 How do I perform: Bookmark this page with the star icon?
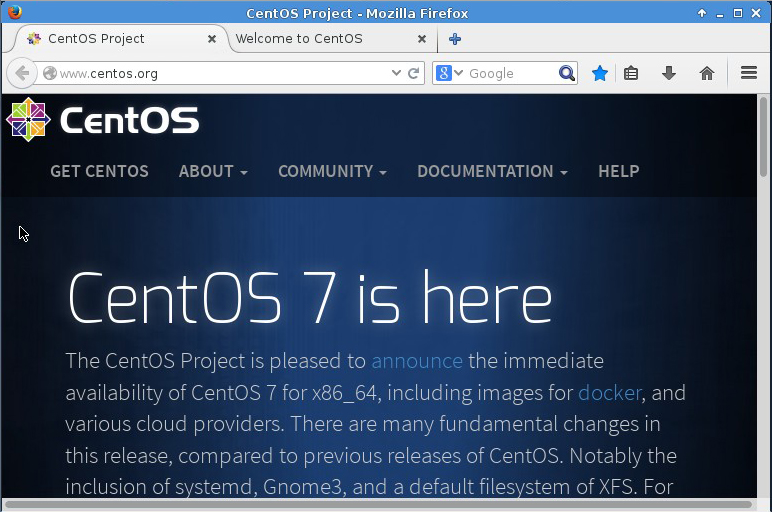point(599,73)
